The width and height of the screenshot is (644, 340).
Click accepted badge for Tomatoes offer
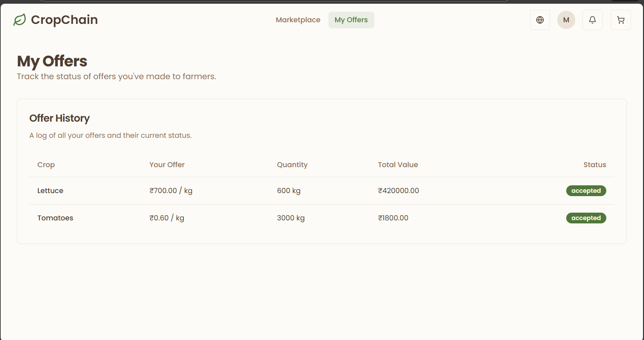coord(586,218)
